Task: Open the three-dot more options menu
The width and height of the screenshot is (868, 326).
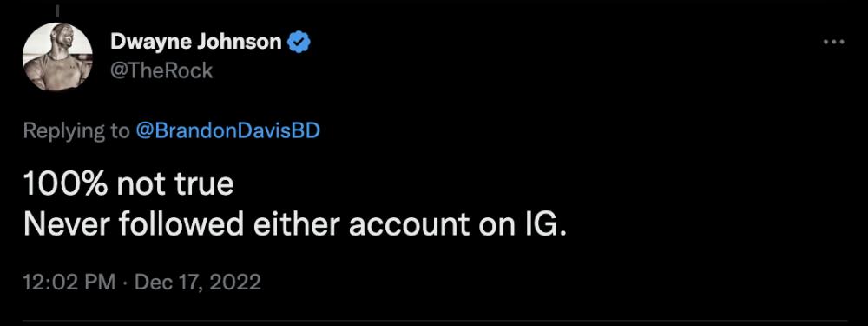Action: coord(833,42)
